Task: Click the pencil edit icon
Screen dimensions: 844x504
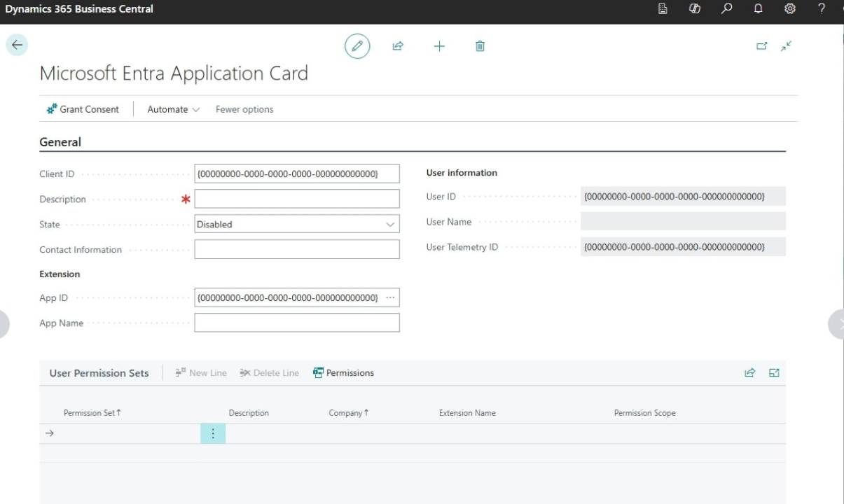Action: (357, 46)
